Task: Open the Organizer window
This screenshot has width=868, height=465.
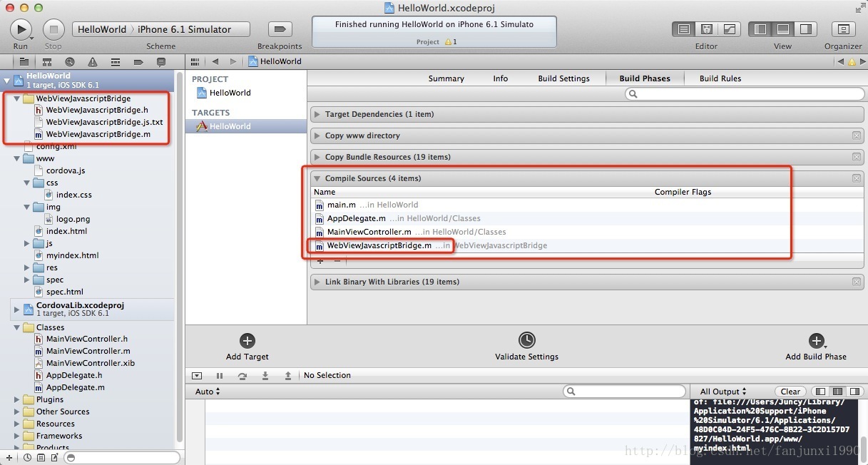Action: 843,29
